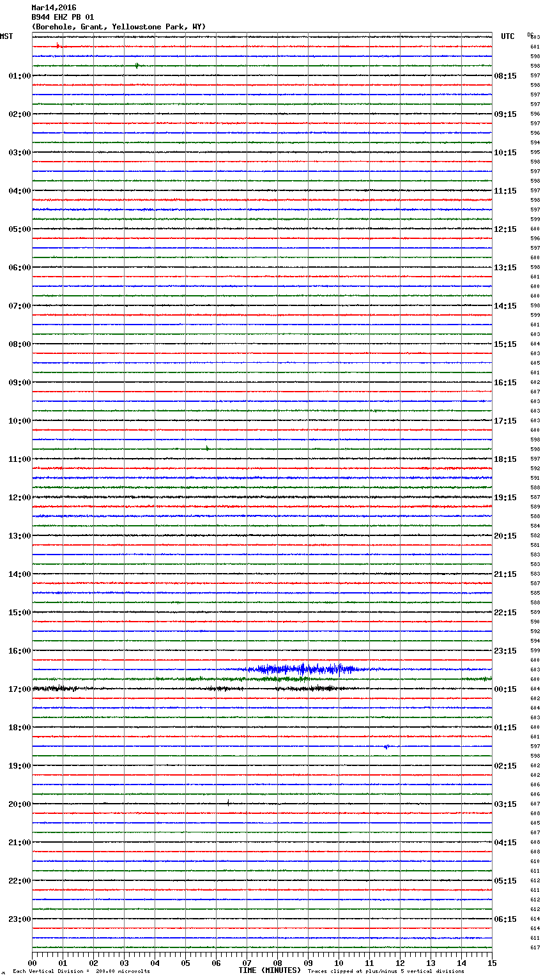Select the '10:00' MST row label
Image resolution: width=543 pixels, height=980 pixels.
click(x=20, y=421)
